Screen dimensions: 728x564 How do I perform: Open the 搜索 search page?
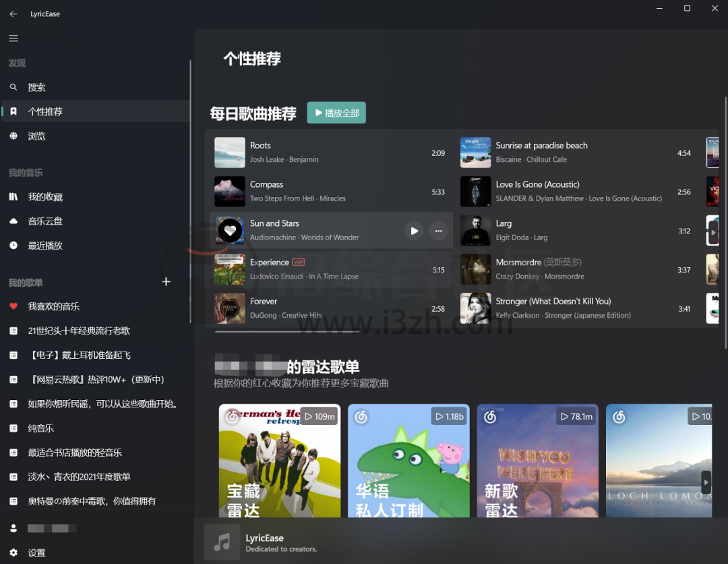(x=96, y=87)
